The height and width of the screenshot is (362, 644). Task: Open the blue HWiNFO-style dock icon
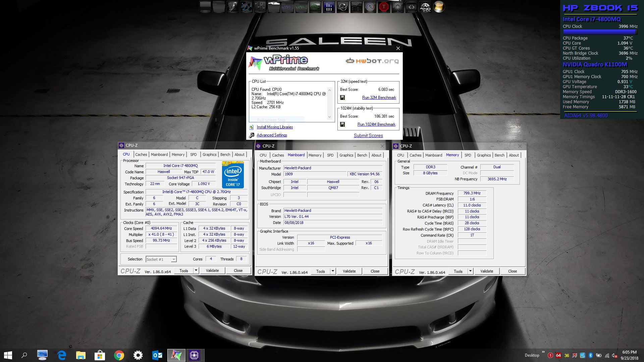pyautogui.click(x=329, y=7)
